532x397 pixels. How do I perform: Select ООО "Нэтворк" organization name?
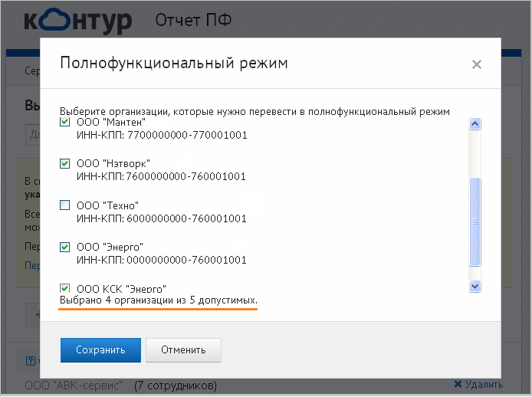pyautogui.click(x=113, y=163)
